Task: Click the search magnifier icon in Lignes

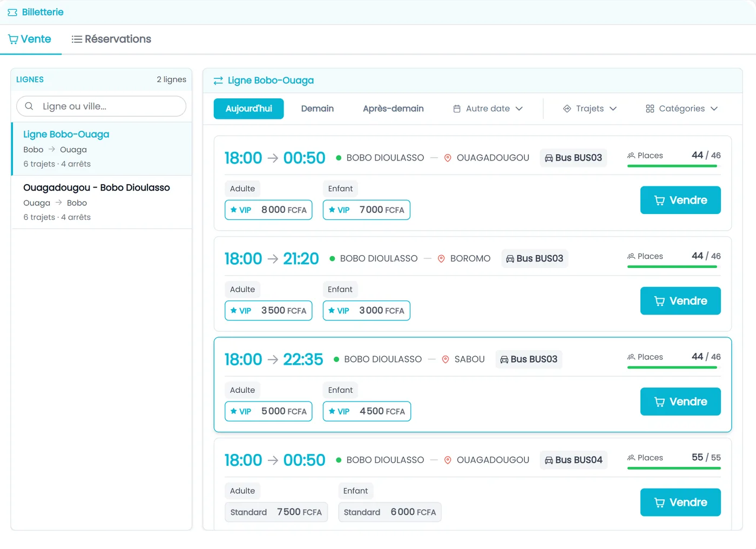Action: point(29,106)
